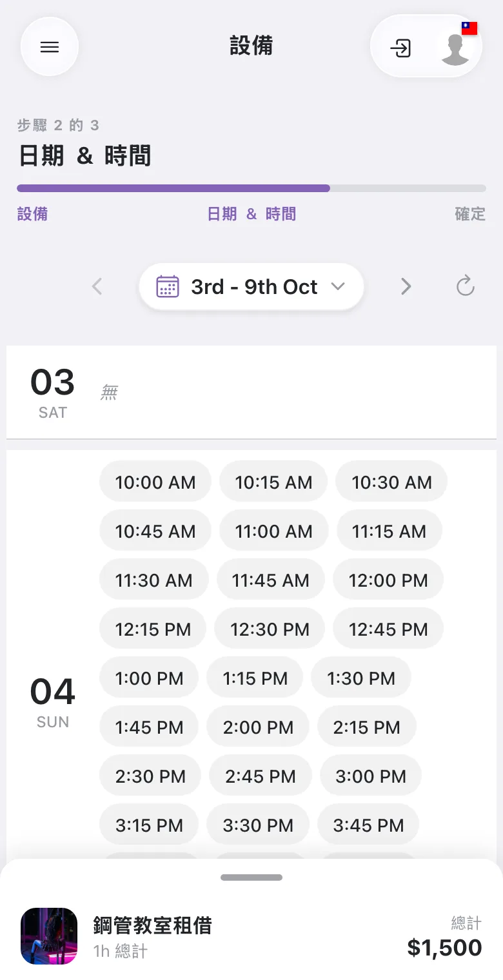Go back to the 設備 step
Screen dimensions: 503x980
[x=32, y=214]
